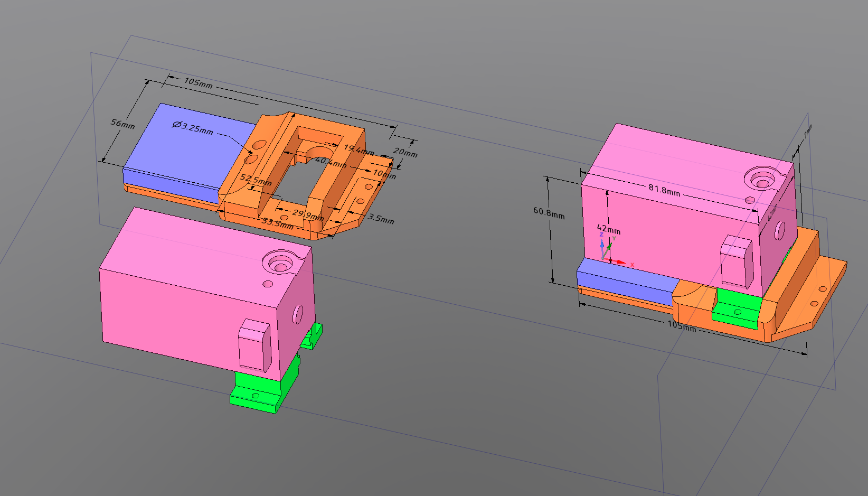The height and width of the screenshot is (496, 868).
Task: Select the 40.4mm dimension label
Action: click(331, 162)
